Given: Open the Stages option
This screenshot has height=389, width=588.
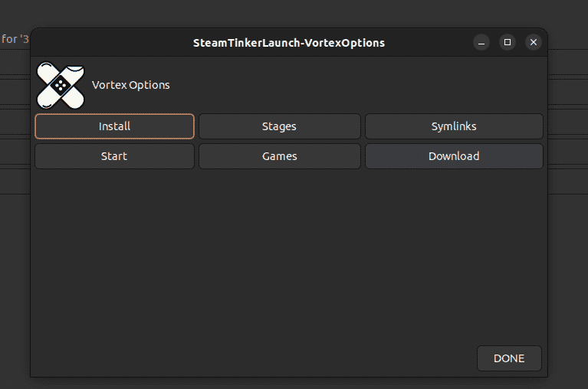Looking at the screenshot, I should click(279, 126).
